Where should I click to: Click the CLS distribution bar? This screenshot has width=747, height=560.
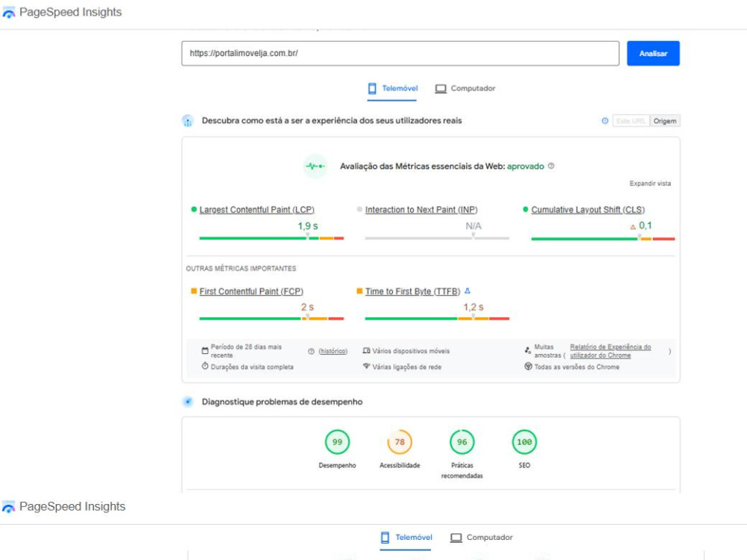tap(603, 239)
